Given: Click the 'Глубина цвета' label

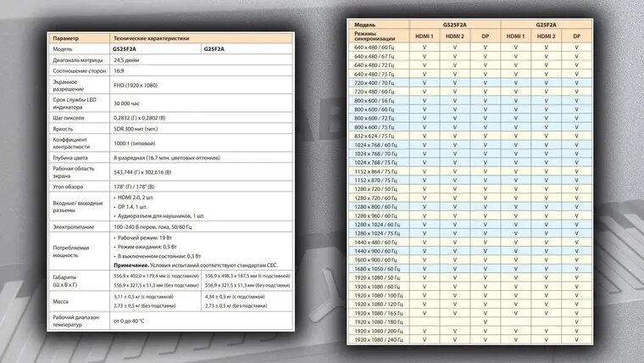Looking at the screenshot, I should [x=69, y=158].
